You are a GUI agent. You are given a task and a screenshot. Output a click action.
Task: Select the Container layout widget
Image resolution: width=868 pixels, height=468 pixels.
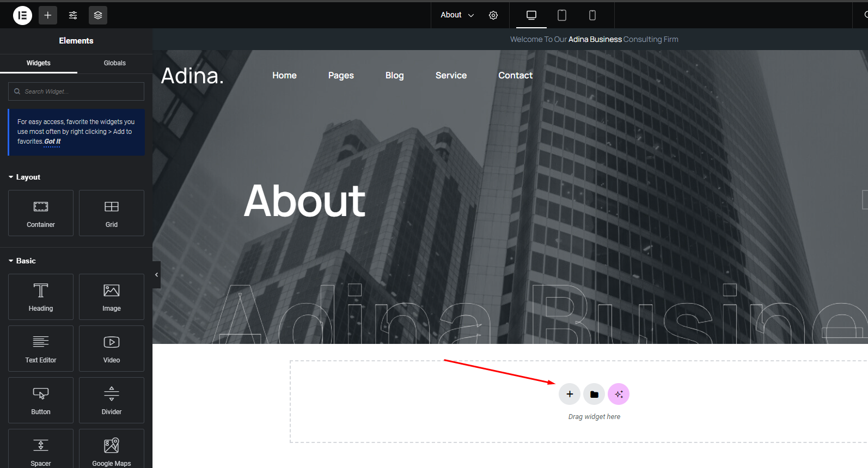pos(41,213)
